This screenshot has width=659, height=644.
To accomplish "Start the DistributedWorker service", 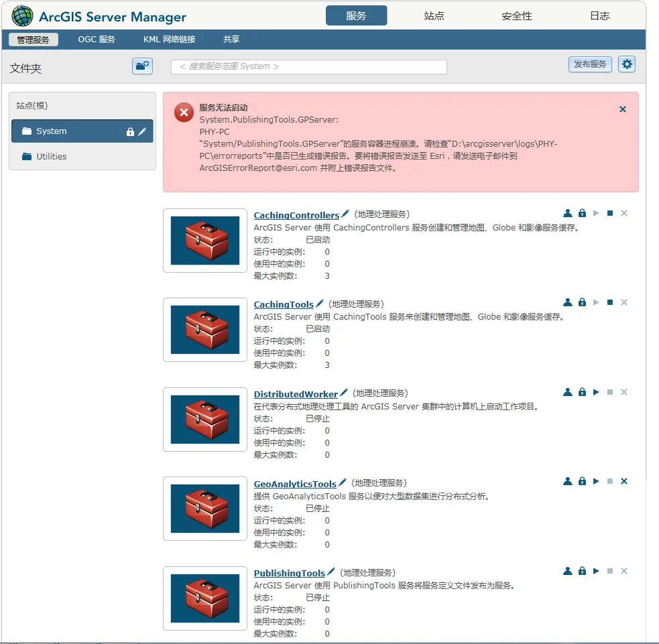I will (596, 392).
